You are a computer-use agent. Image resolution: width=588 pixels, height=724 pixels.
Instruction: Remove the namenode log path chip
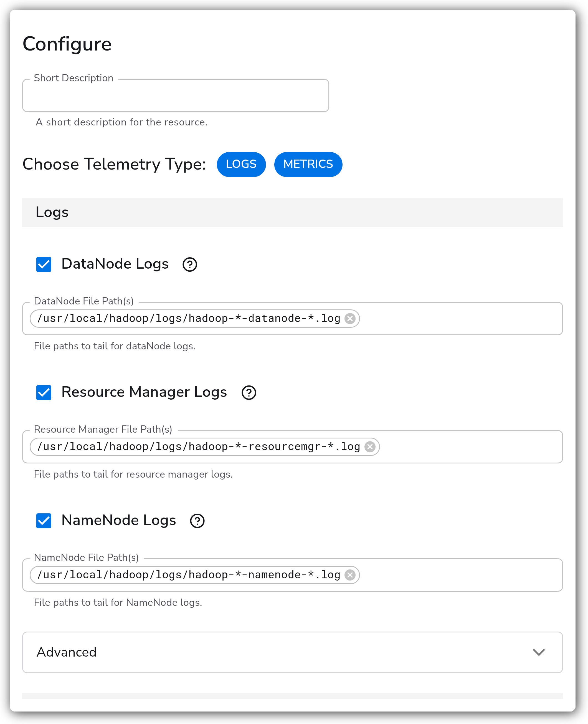350,575
